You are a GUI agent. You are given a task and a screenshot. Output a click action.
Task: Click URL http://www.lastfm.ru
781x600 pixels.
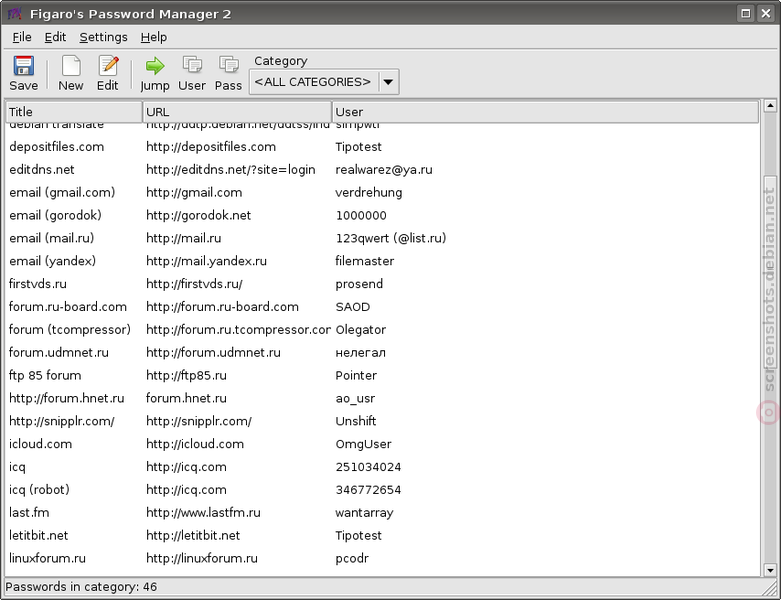point(203,513)
